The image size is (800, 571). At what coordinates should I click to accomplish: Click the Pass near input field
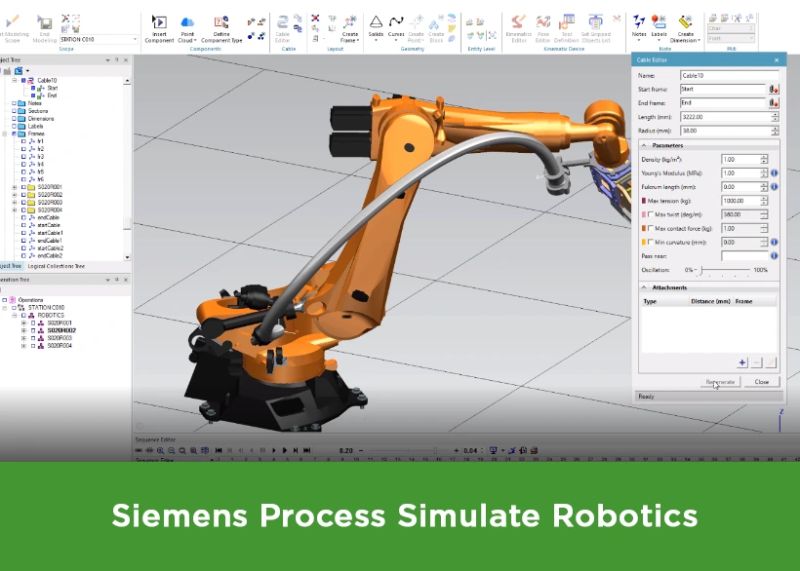pyautogui.click(x=745, y=256)
